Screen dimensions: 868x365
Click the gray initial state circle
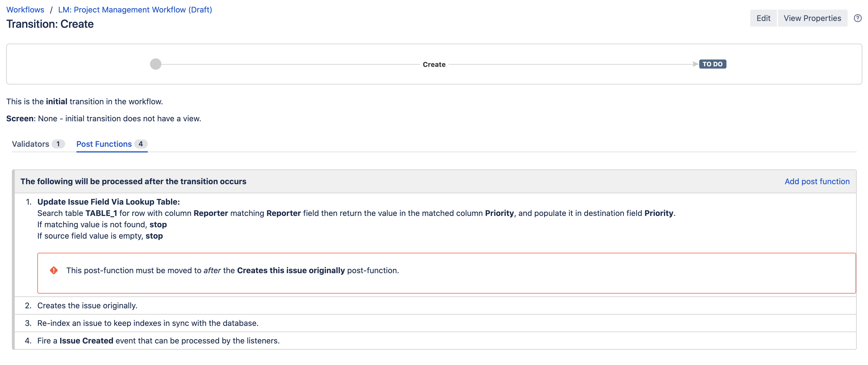tap(155, 64)
